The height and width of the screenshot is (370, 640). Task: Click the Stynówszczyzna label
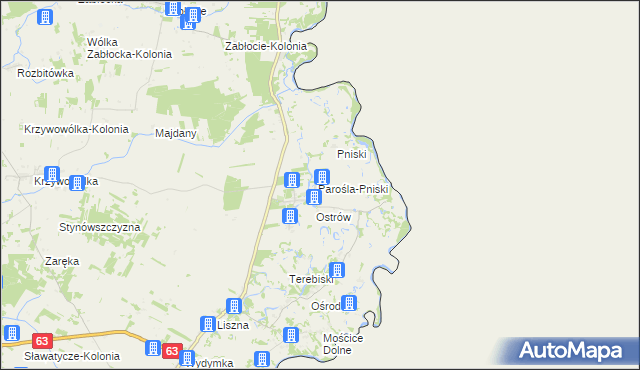coord(100,227)
